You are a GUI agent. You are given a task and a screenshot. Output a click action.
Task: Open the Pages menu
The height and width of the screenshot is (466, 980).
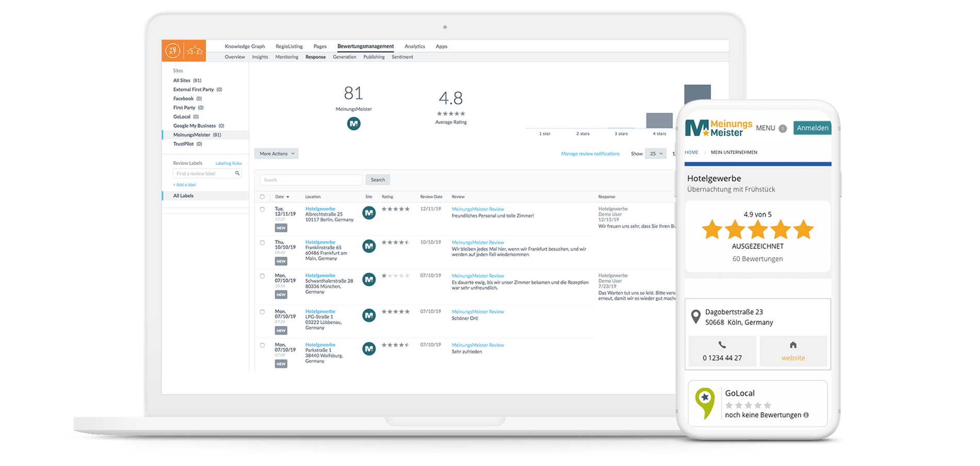click(x=320, y=46)
